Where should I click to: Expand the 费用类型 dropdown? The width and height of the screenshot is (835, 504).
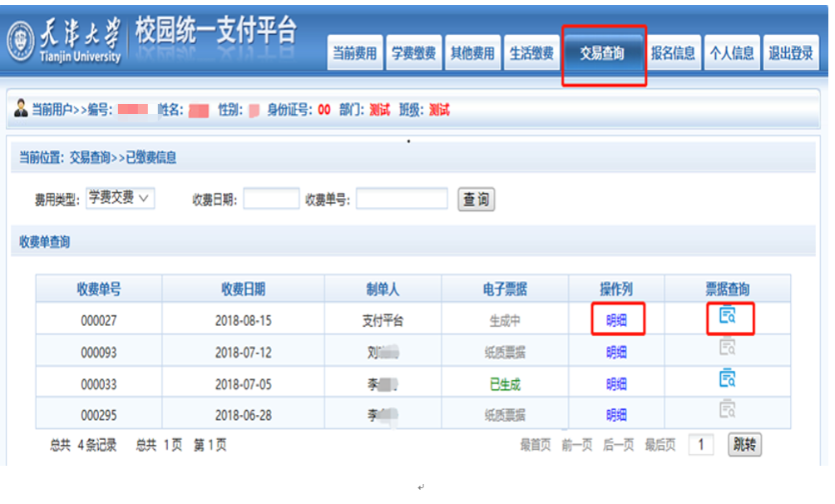(120, 198)
